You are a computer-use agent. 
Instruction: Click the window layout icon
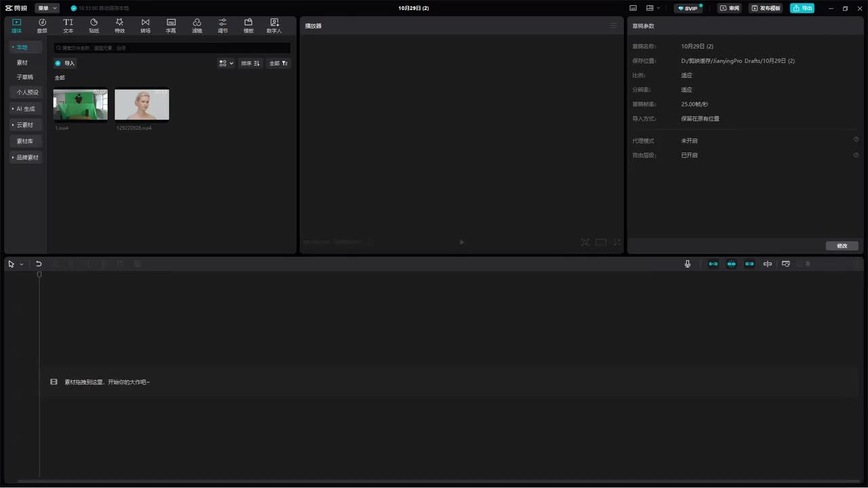650,8
